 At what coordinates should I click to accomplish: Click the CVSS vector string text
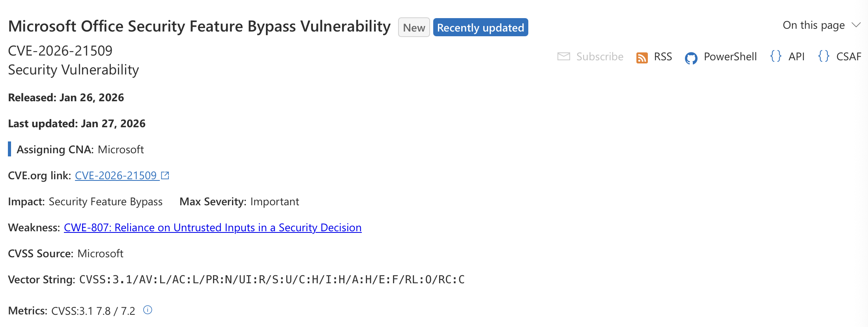[272, 280]
